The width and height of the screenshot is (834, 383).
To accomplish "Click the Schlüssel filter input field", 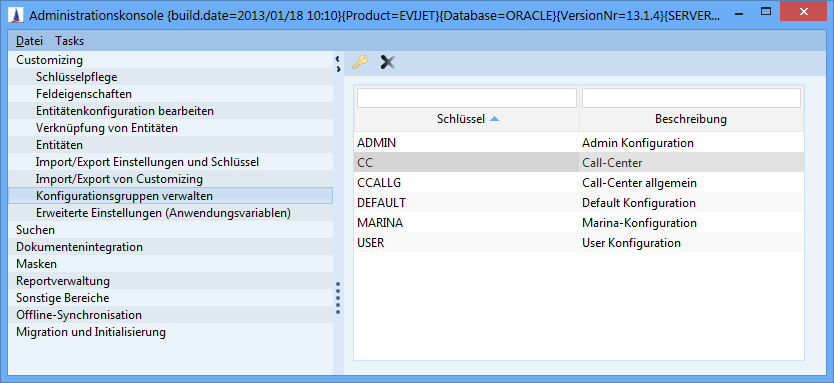I will click(x=466, y=98).
